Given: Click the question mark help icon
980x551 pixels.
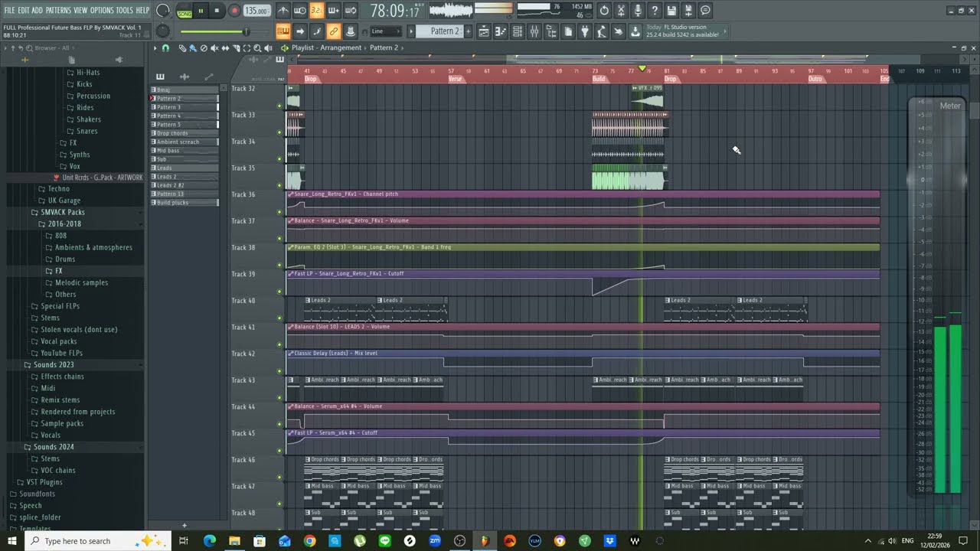Looking at the screenshot, I should click(x=655, y=11).
